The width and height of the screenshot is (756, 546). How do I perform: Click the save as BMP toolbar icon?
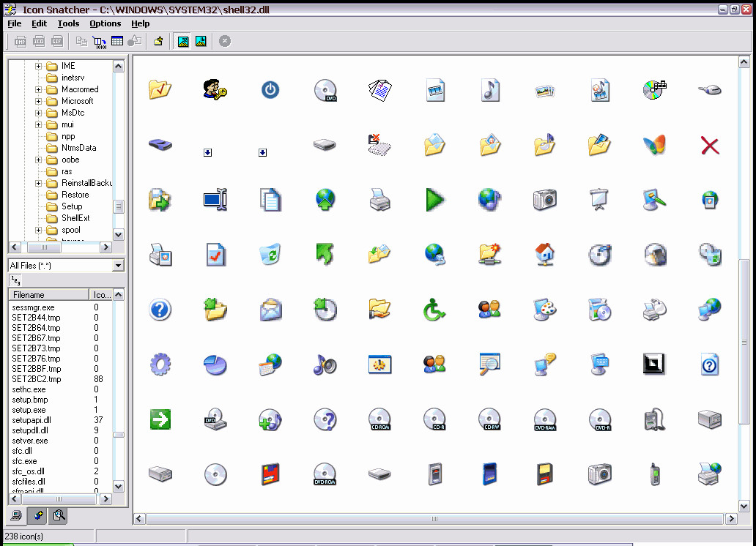click(x=21, y=42)
